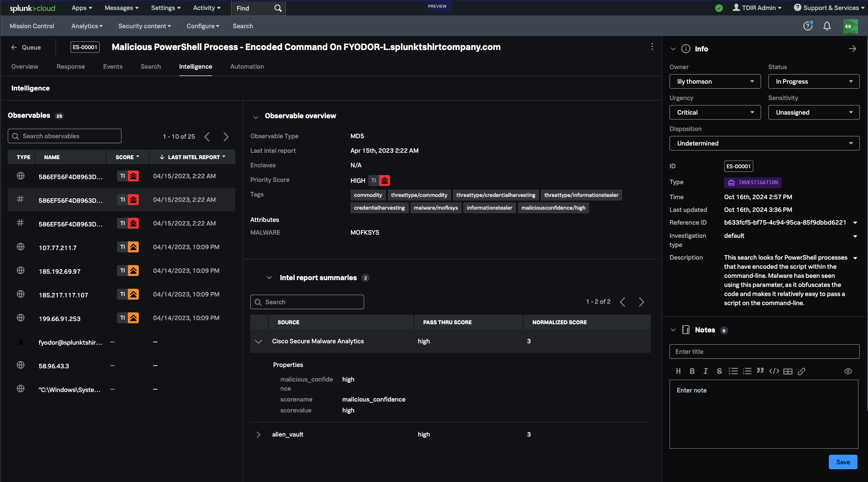The image size is (868, 482).
Task: Open Mission Control
Action: pos(32,26)
